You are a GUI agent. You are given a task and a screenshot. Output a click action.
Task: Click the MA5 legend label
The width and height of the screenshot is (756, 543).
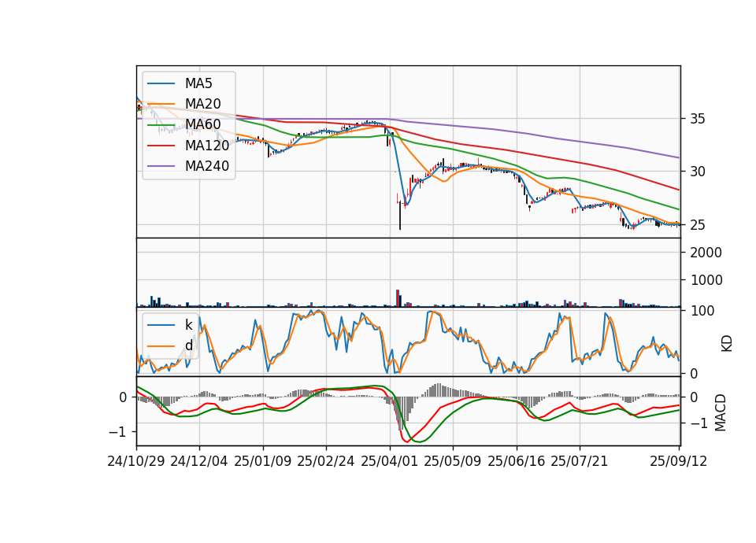(x=198, y=83)
